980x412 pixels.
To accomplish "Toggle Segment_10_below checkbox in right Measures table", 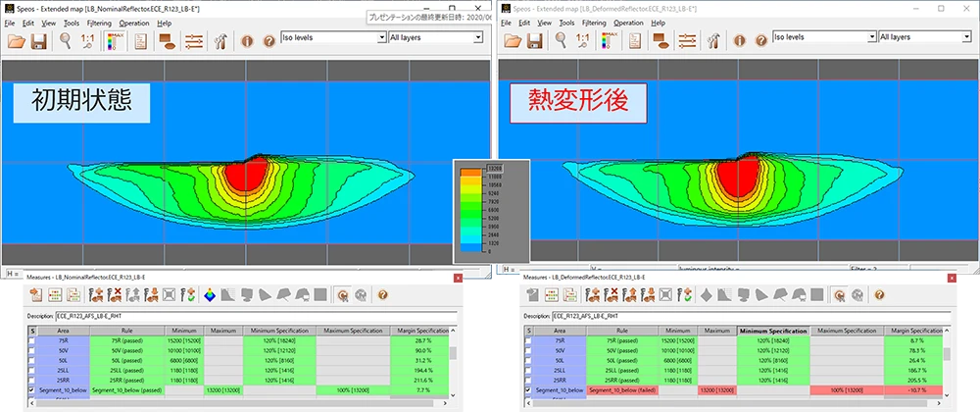I will point(530,390).
